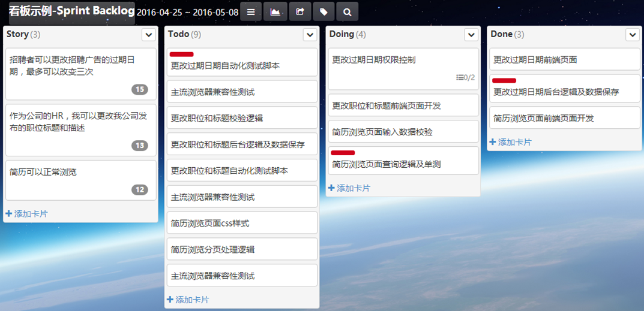Image resolution: width=644 pixels, height=311 pixels.
Task: Click the 0/2 checklist indicator
Action: tap(465, 77)
